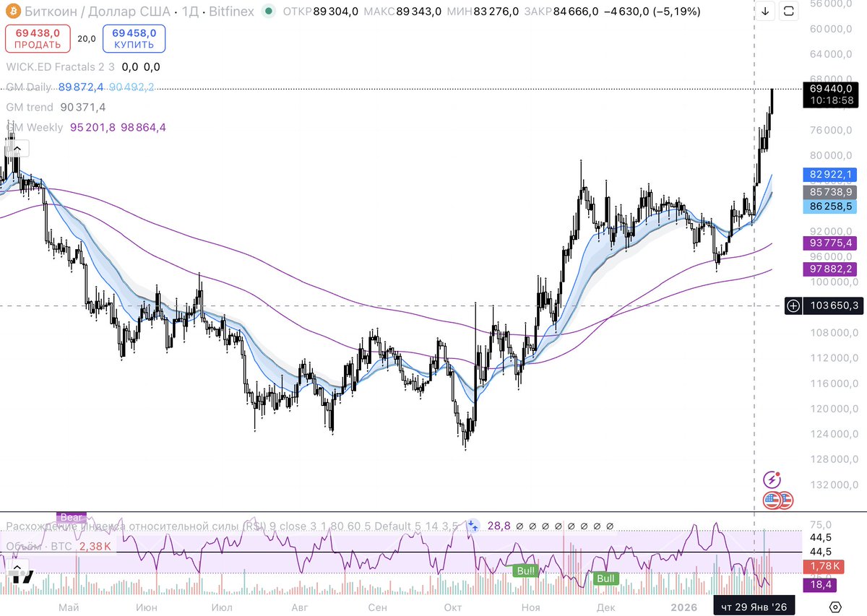Tap the blue 82 922,1 price label
Screen dimensions: 867x616
click(829, 174)
